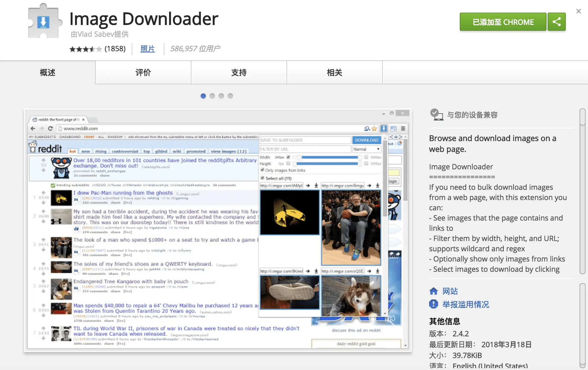Open the Chrome hamburger menu
588x370 pixels.
403,128
